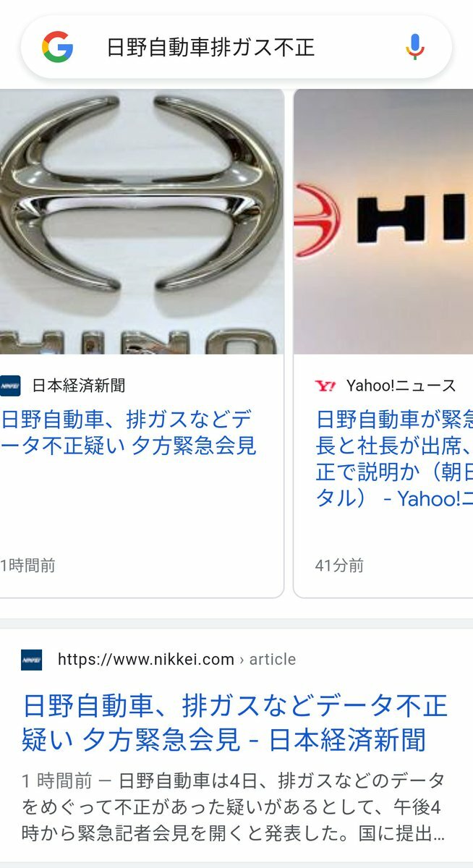
Task: Open the card headline 日野自動車、排ガスなどデータ不正疑い
Action: (129, 433)
